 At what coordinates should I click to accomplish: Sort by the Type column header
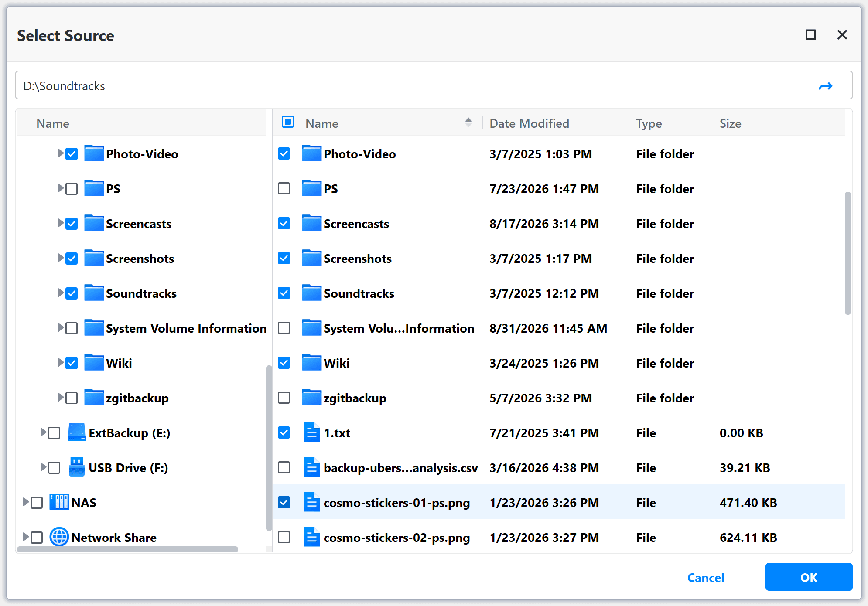649,123
